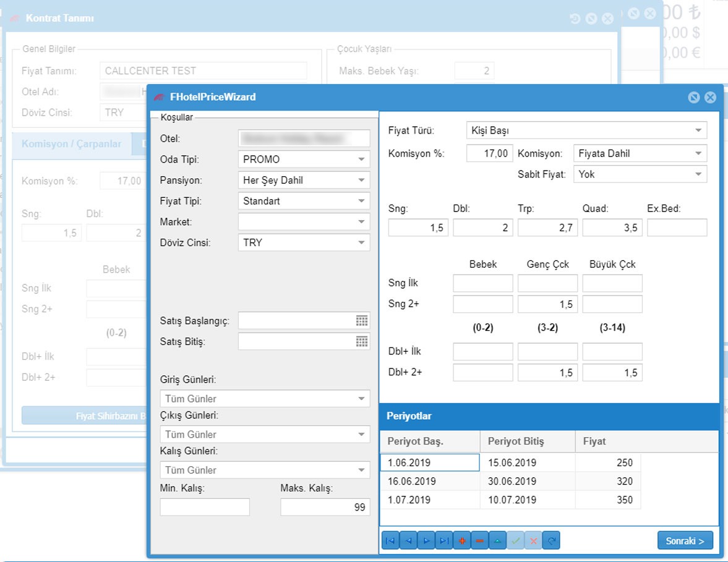Jump to last period record

444,540
